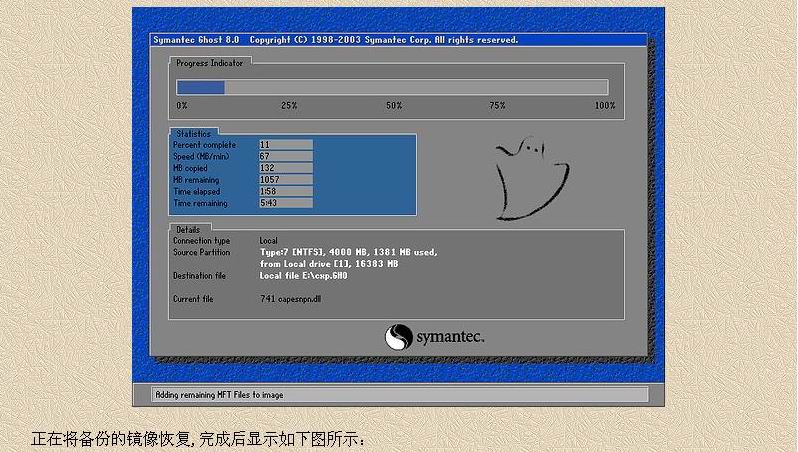This screenshot has height=452, width=798.
Task: Click the Symantec Ghost 8.0 title bar
Action: click(x=398, y=40)
